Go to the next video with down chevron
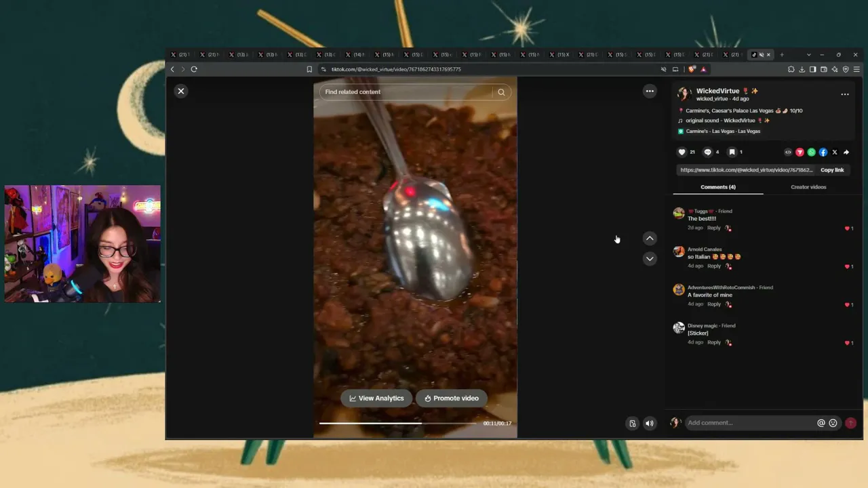868x488 pixels. 650,258
